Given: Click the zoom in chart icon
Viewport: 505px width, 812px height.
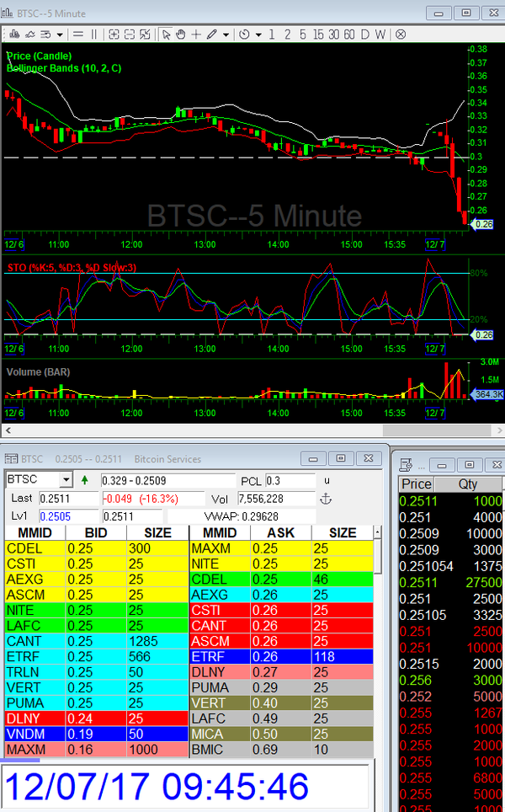Looking at the screenshot, I should point(115,35).
